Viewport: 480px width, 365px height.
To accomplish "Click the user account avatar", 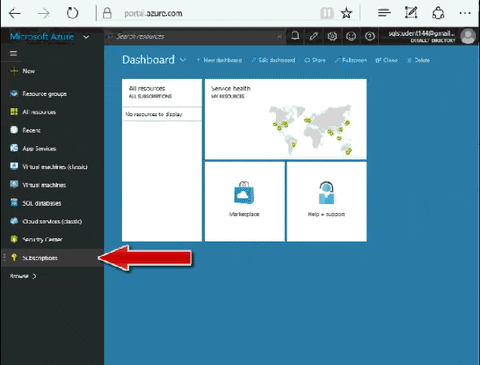I will tap(468, 36).
